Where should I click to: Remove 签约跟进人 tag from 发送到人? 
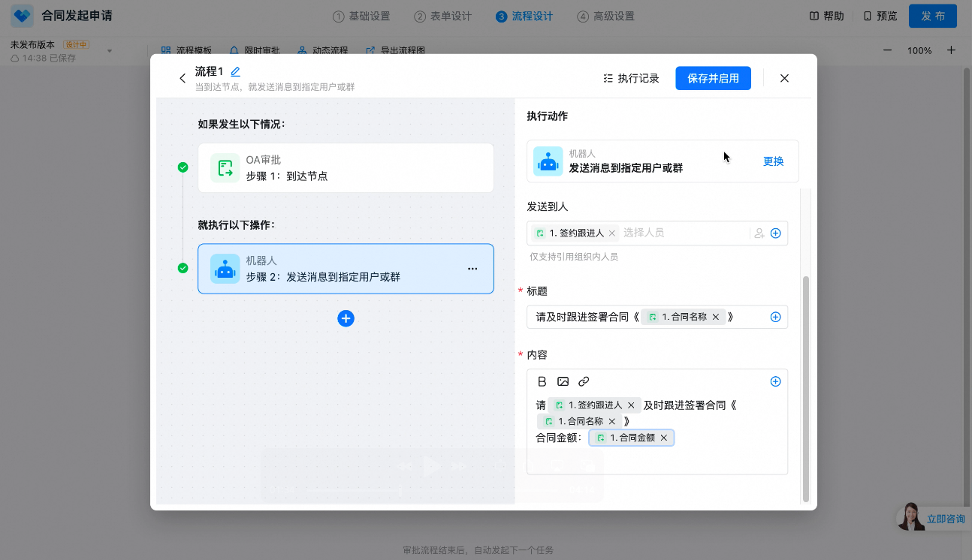click(x=611, y=233)
